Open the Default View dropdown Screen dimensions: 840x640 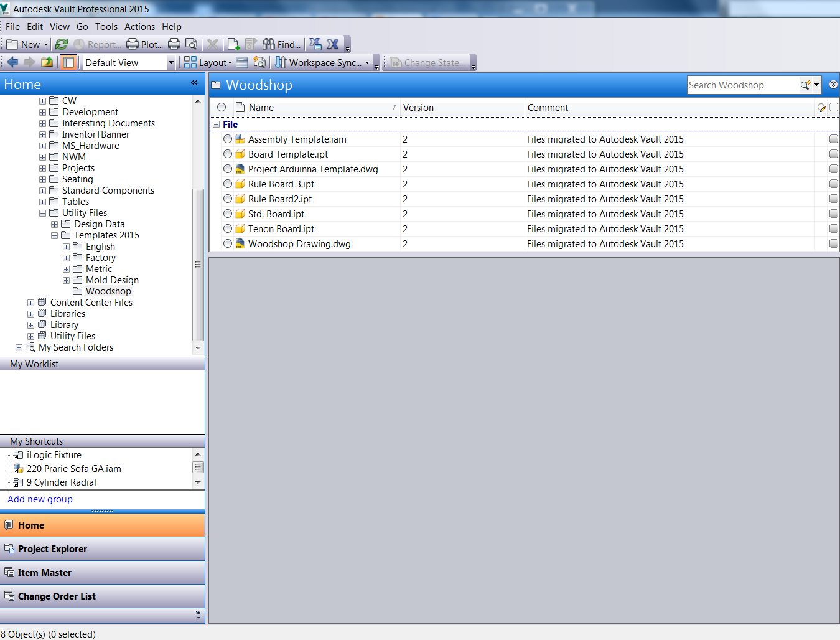(171, 62)
